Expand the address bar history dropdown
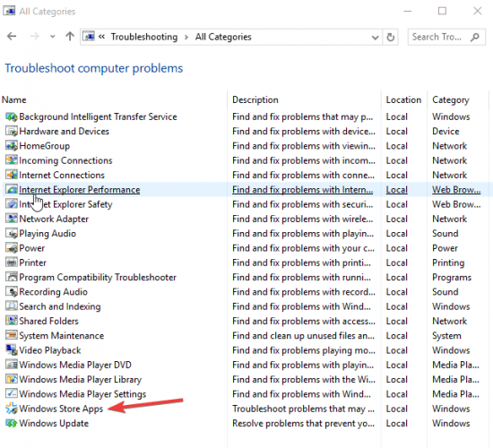 pos(375,38)
